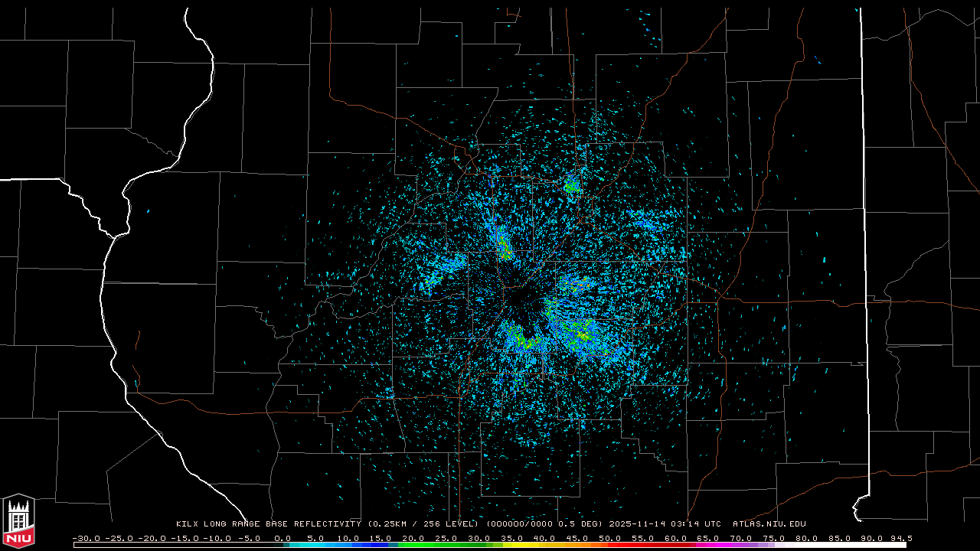The image size is (980, 551).
Task: Click the black radar center void
Action: 524,308
